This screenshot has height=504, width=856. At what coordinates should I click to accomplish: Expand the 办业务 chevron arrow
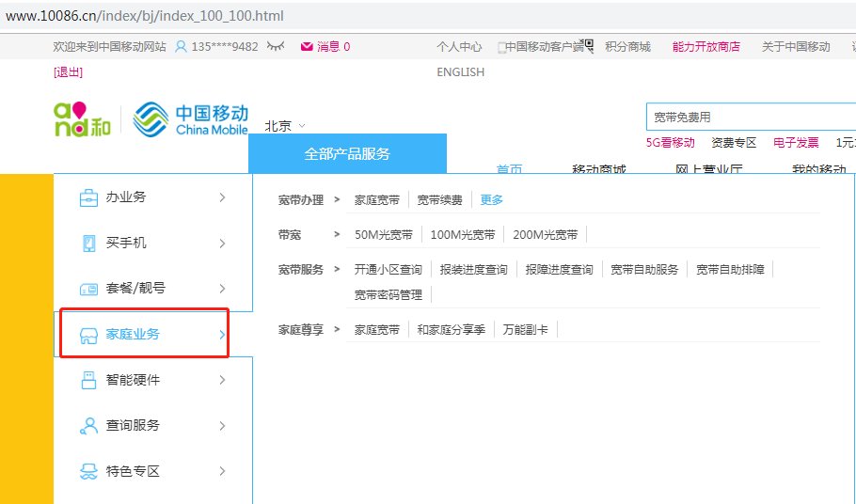coord(222,197)
